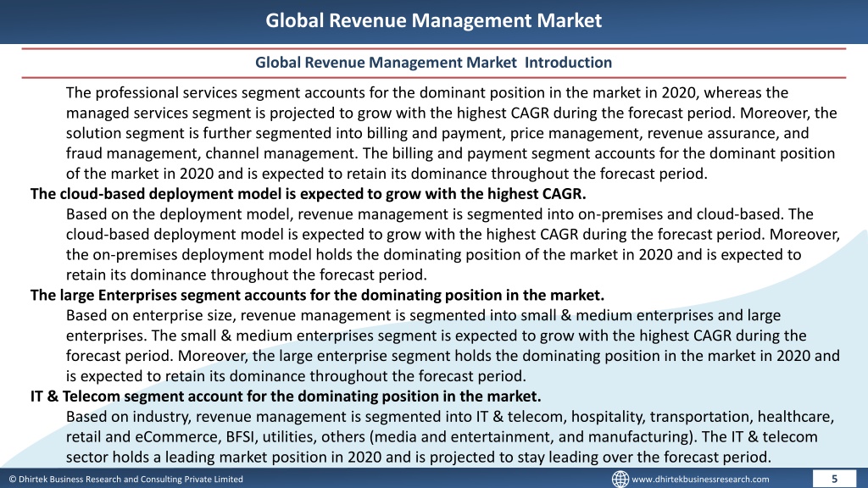The height and width of the screenshot is (488, 868).
Task: Click the line starting 'solution segment is further segmented'
Action: tap(437, 133)
